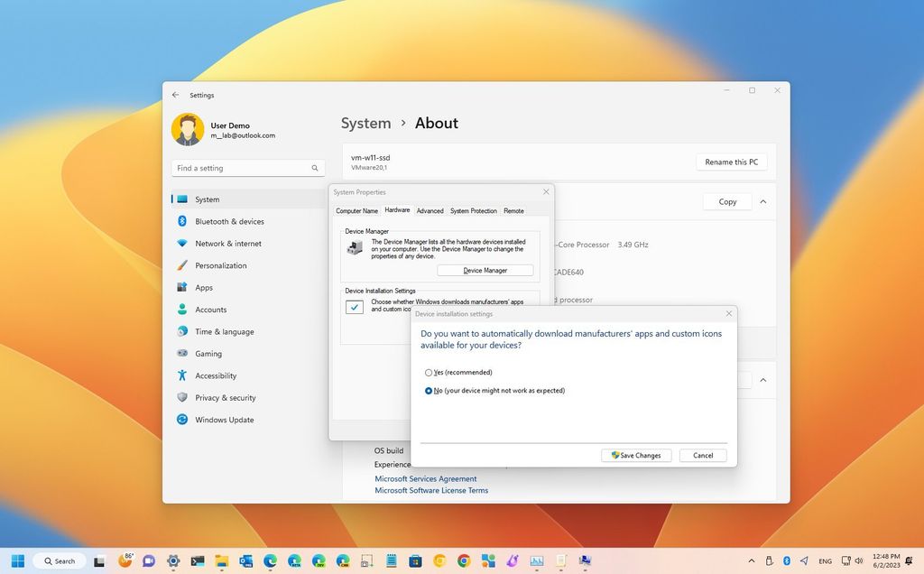Switch to the Computer Name tab

pyautogui.click(x=357, y=210)
